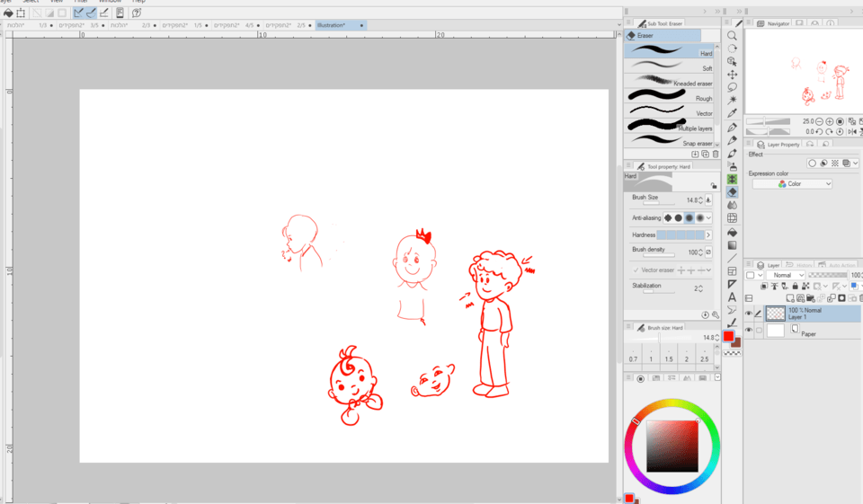
Task: Open the Layer Property tab
Action: tap(778, 144)
